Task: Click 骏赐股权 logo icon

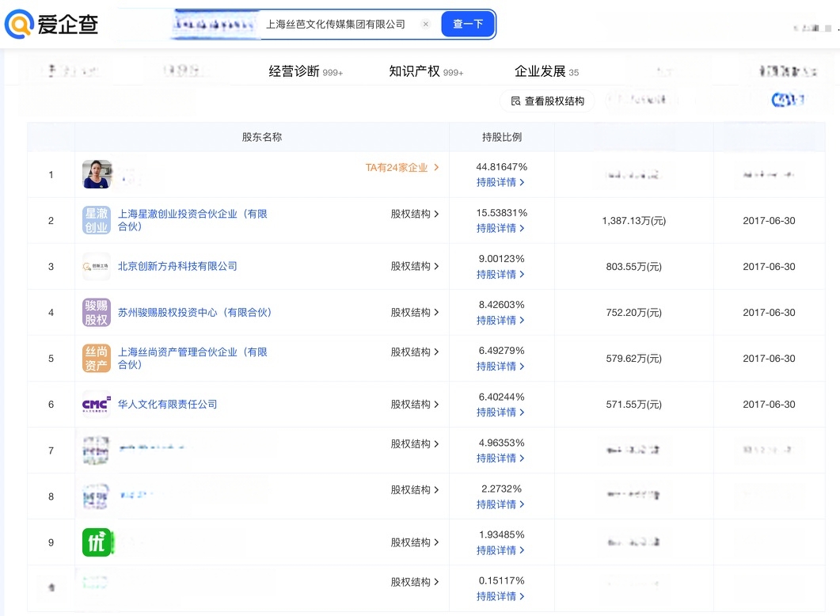Action: pos(97,312)
